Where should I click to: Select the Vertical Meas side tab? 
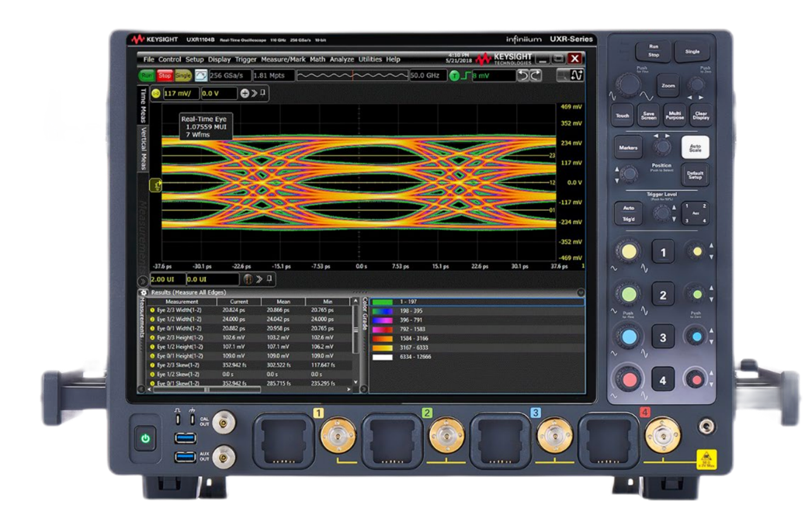click(144, 148)
